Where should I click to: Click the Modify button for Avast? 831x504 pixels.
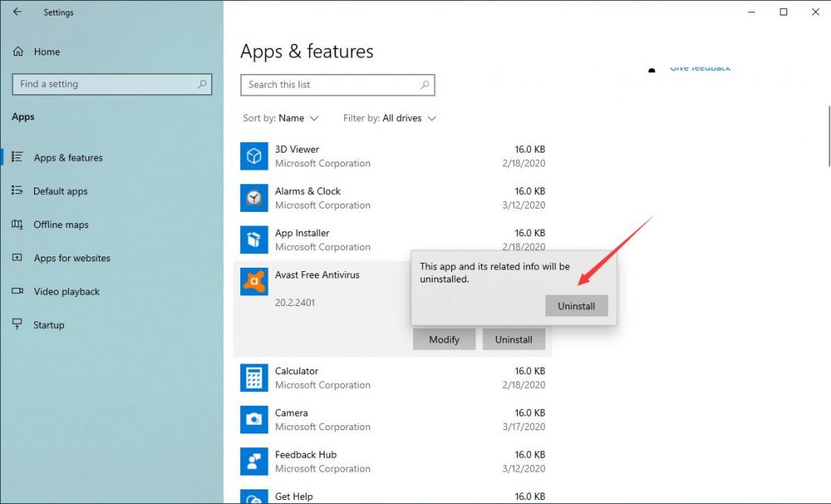[x=444, y=339]
